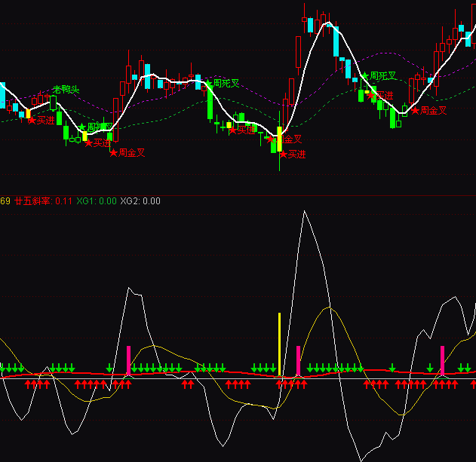Click the highest peak of the white oscillator line
This screenshot has height=462, width=476.
[305, 212]
